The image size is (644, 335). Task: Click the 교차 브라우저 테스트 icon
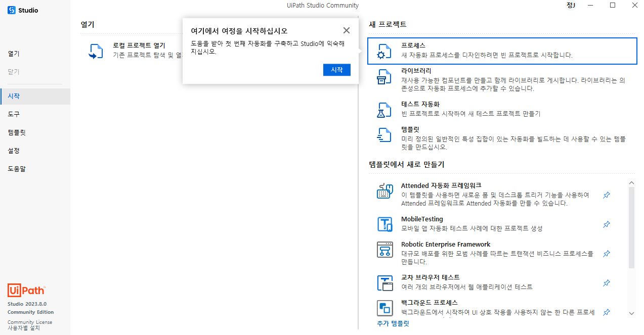tap(385, 283)
